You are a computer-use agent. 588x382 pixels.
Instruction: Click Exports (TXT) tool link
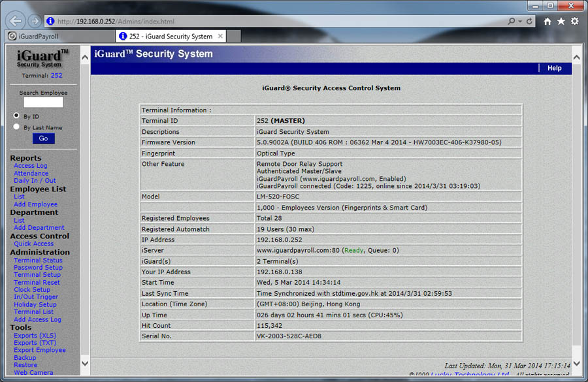(35, 343)
